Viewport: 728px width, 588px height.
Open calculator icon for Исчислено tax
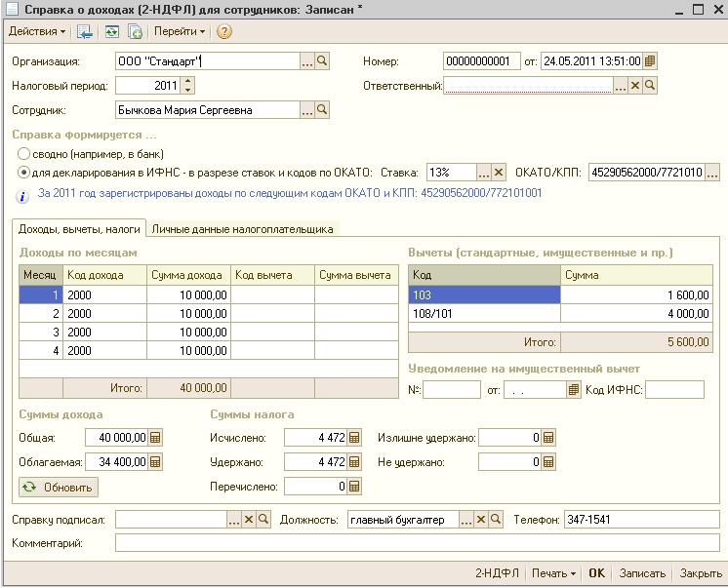pos(354,438)
